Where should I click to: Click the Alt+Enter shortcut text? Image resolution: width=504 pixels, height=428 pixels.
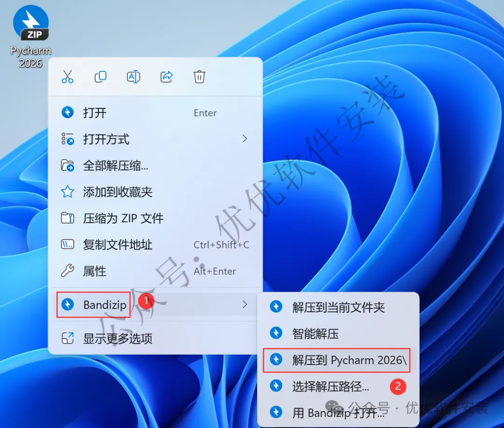point(215,271)
